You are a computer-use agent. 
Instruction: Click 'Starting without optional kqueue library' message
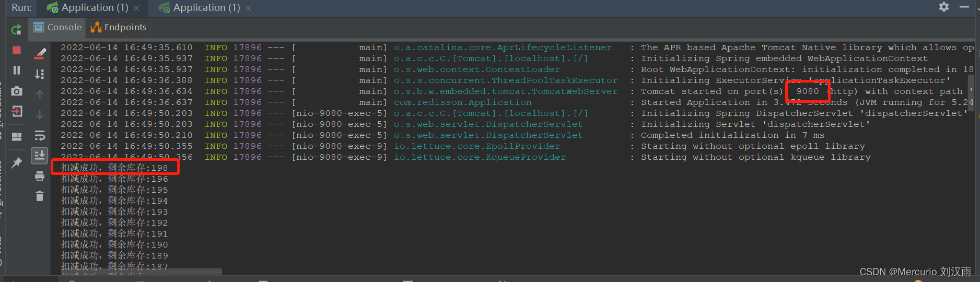point(756,157)
